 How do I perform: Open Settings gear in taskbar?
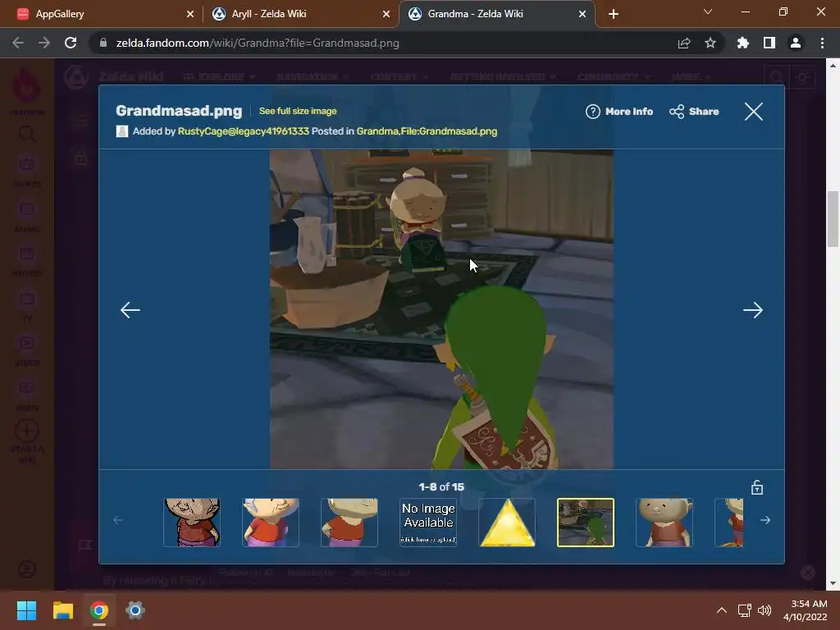tap(135, 610)
